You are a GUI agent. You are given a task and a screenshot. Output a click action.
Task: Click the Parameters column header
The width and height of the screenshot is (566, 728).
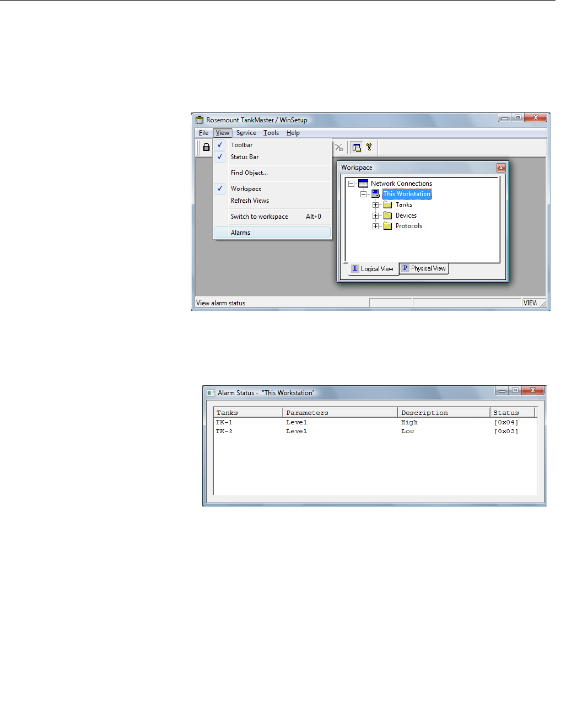click(340, 413)
